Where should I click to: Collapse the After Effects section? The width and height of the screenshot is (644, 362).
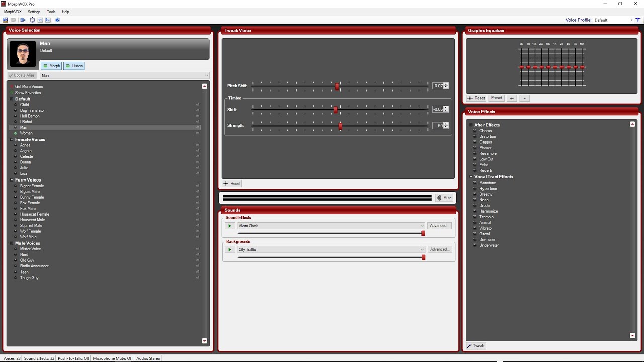pos(471,125)
